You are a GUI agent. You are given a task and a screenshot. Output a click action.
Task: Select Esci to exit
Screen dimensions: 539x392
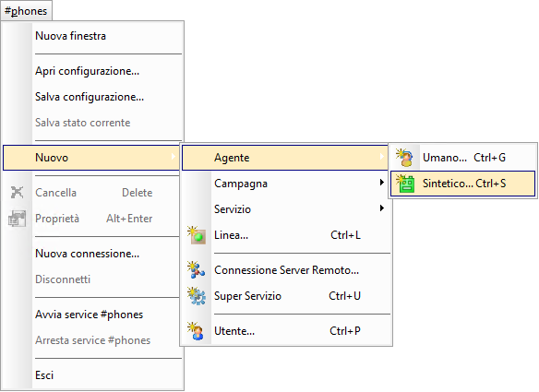(92, 375)
